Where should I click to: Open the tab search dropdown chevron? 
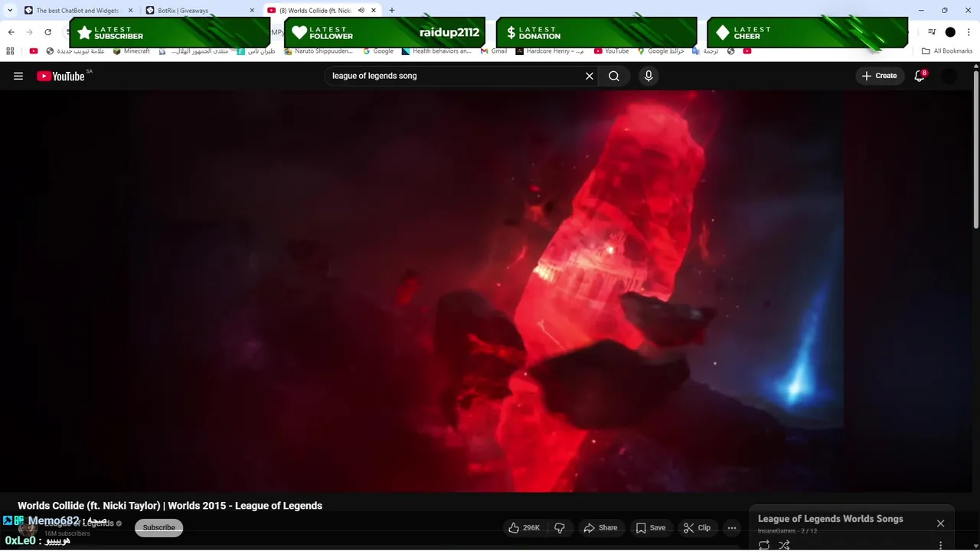tap(10, 11)
